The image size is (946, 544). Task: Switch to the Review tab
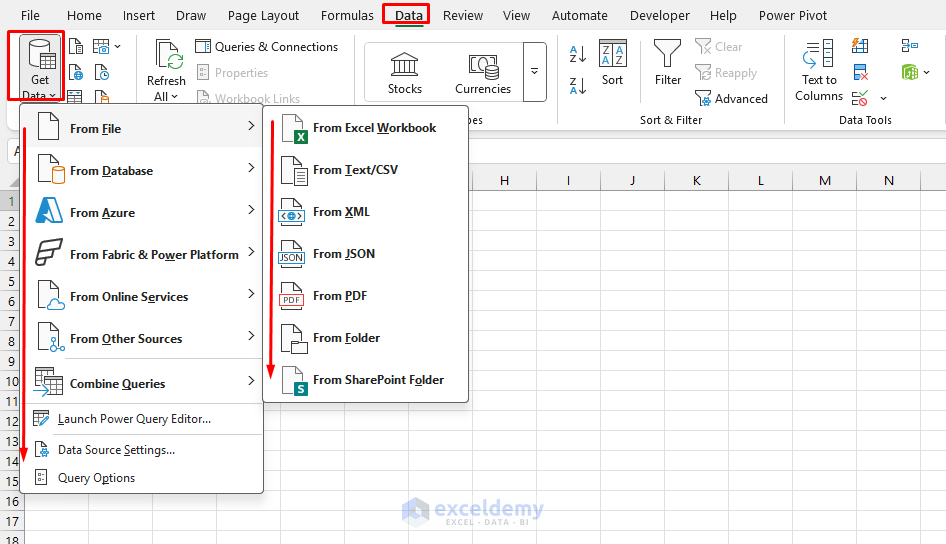point(463,16)
